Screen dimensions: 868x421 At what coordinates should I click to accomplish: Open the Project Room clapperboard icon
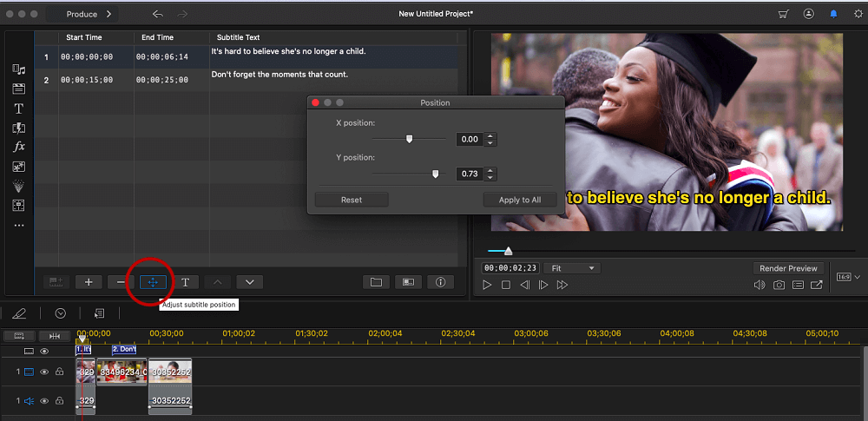tap(19, 89)
